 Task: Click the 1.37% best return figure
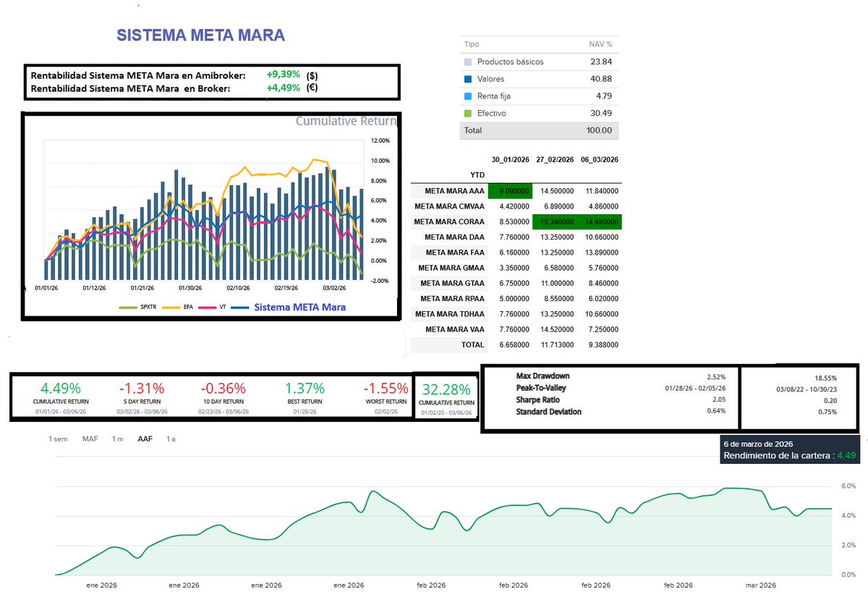(x=304, y=389)
